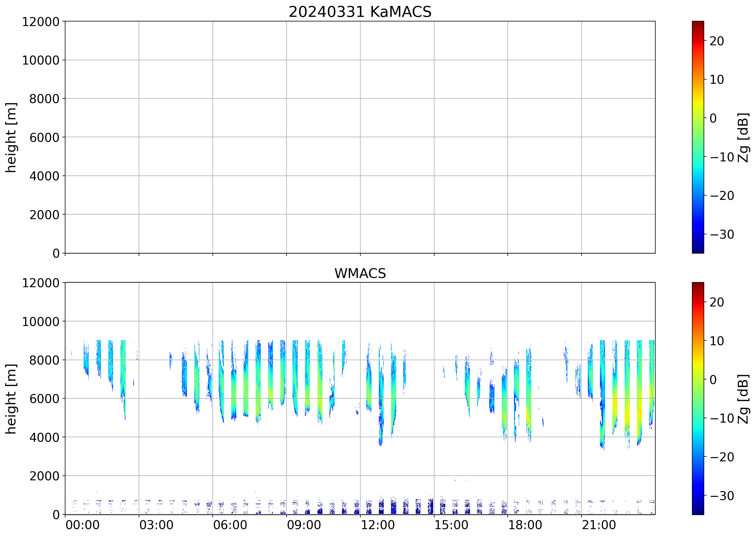Click the bottom plot's color bar
The width and height of the screenshot is (756, 537).
click(x=697, y=398)
